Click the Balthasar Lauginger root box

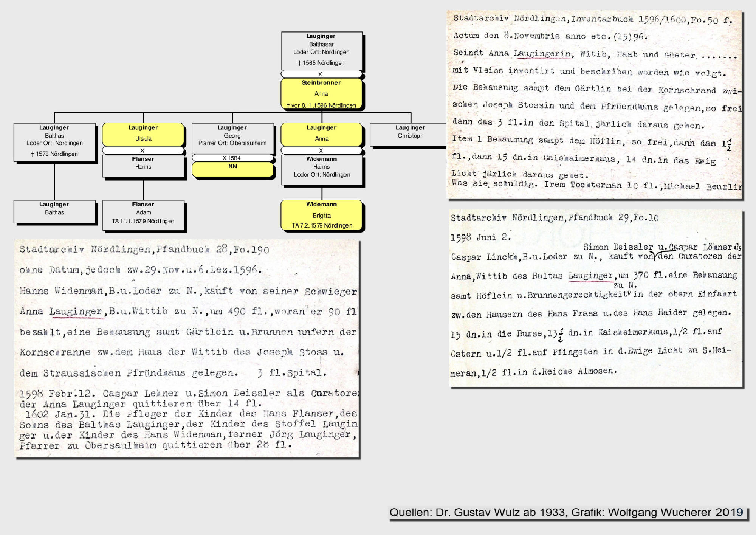(321, 50)
